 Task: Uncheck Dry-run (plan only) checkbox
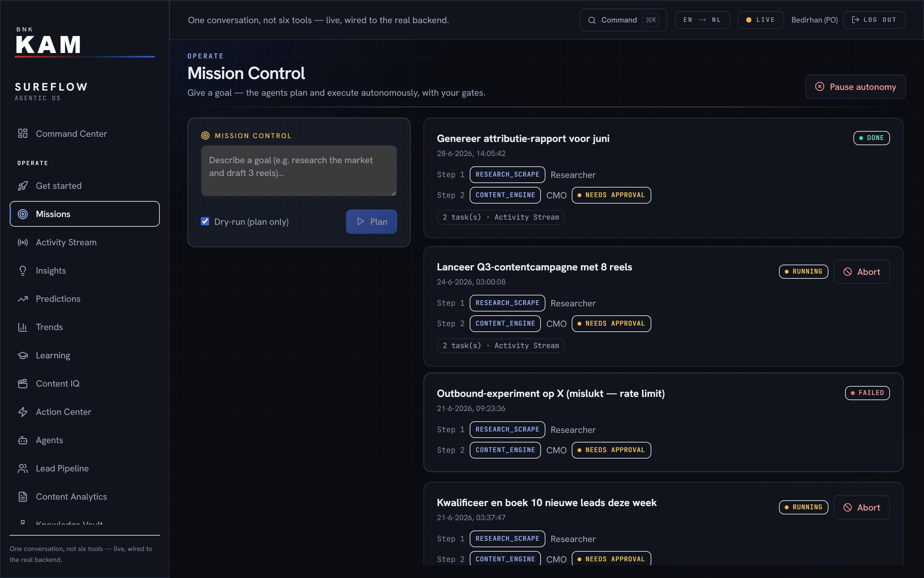[205, 221]
